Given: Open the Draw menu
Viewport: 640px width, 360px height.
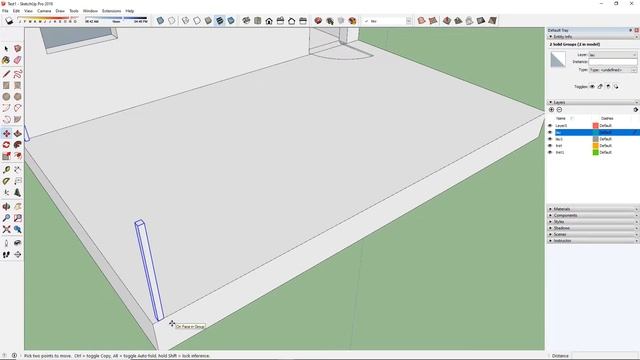Looking at the screenshot, I should (x=60, y=11).
